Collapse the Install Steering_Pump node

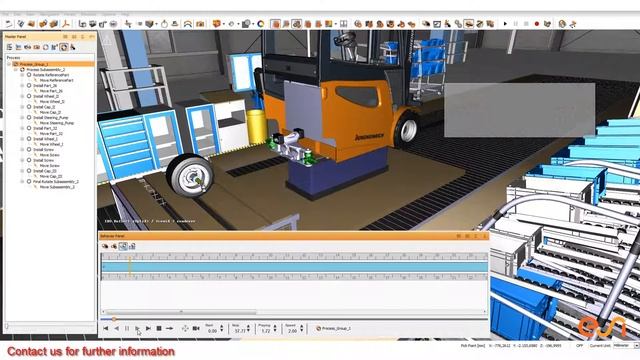point(22,118)
